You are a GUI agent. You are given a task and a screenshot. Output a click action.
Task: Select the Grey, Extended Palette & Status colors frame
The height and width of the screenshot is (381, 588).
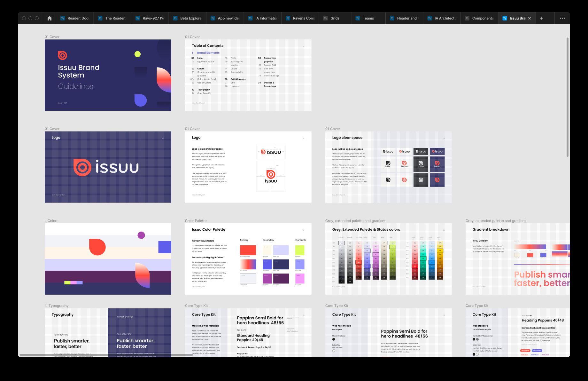(388, 259)
